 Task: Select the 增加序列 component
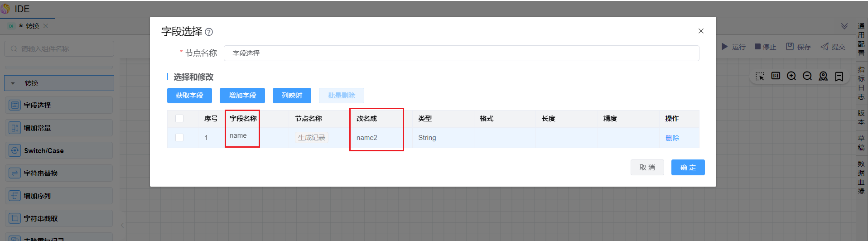tap(59, 196)
